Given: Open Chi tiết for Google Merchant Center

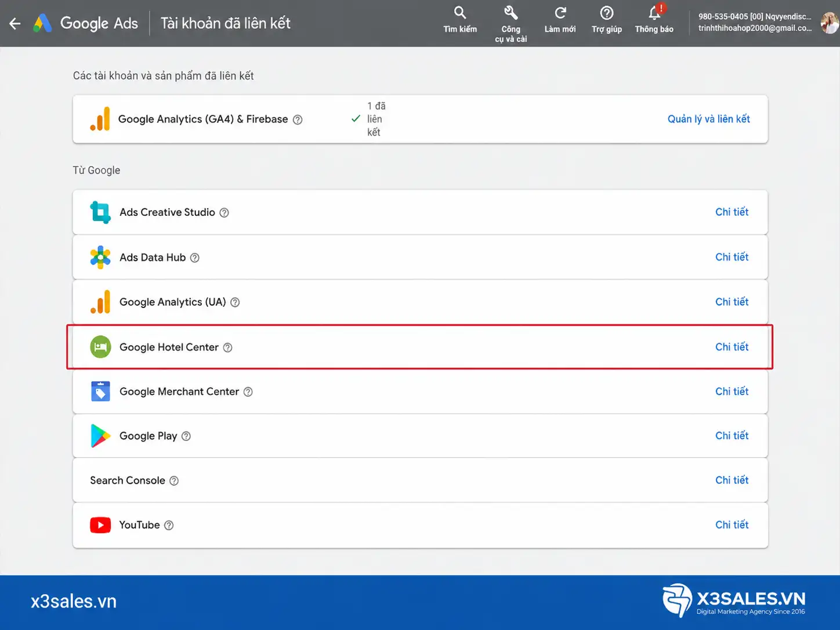Looking at the screenshot, I should (x=732, y=392).
